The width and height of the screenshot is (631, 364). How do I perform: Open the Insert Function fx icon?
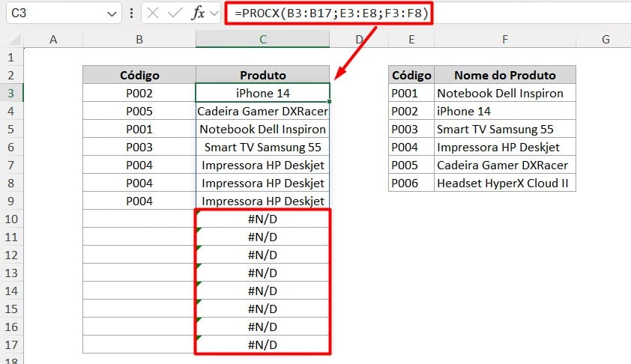coord(198,13)
